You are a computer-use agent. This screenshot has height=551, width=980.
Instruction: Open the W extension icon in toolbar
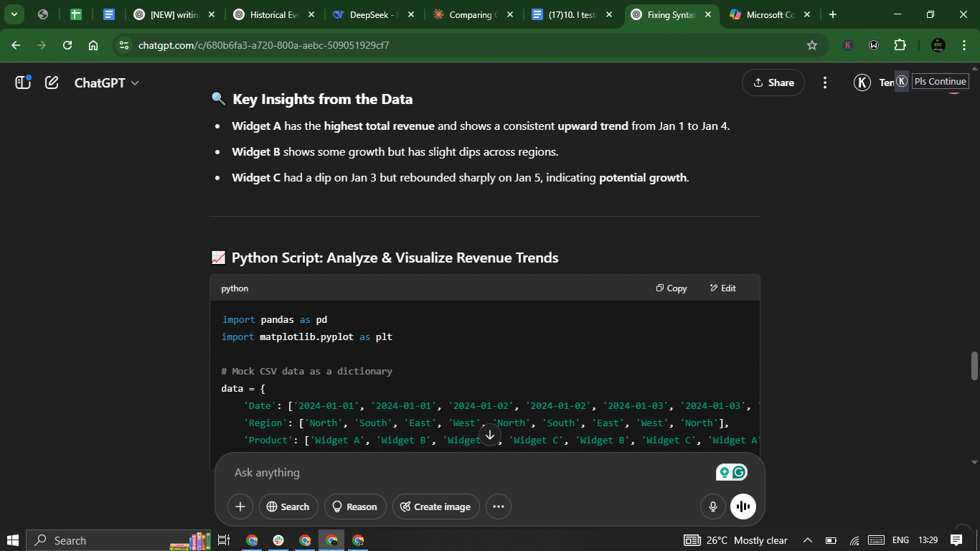874,45
